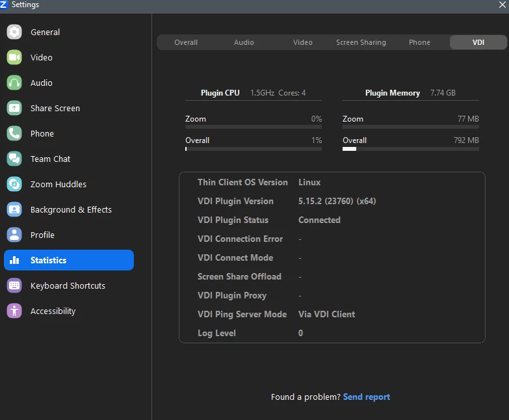Click the Video camera icon in sidebar

click(x=14, y=57)
